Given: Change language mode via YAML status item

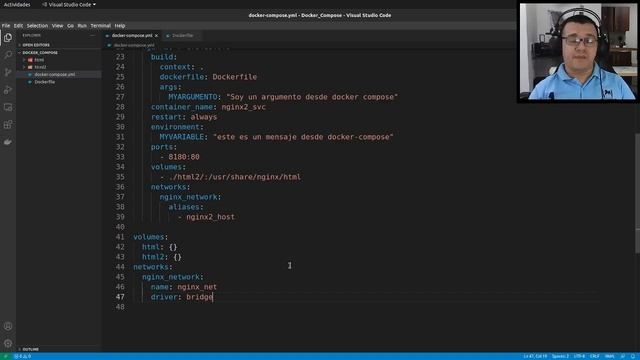Looking at the screenshot, I should (x=609, y=356).
